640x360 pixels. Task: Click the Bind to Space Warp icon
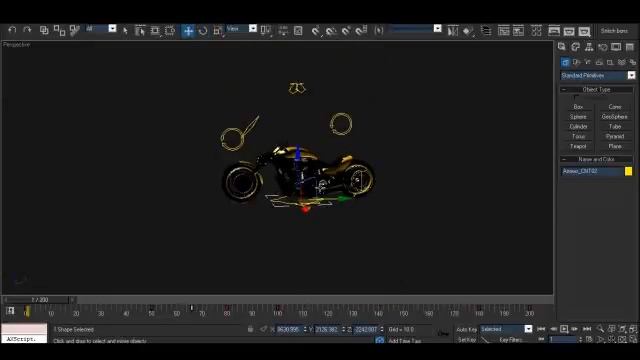[x=75, y=30]
